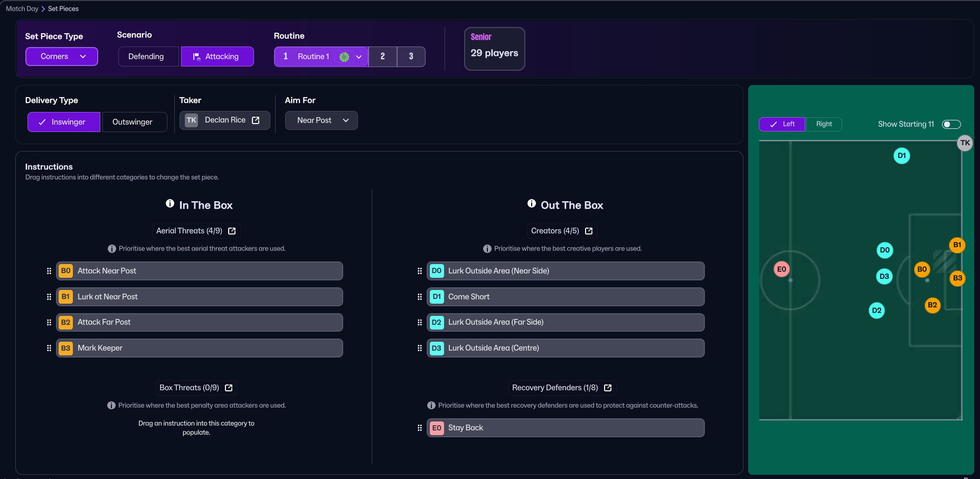Click the TK taker marker on pitch
Screen dimensions: 980x479
pos(965,143)
